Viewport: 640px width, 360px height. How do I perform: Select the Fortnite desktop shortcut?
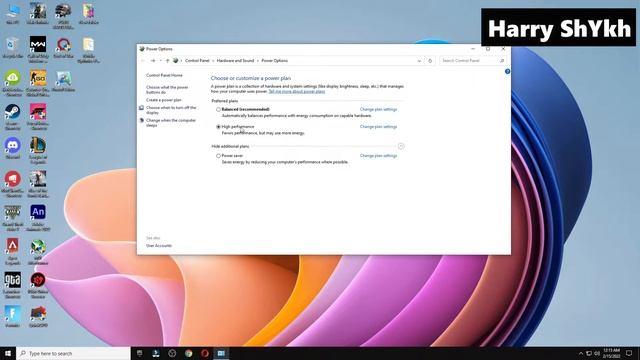pos(13,316)
